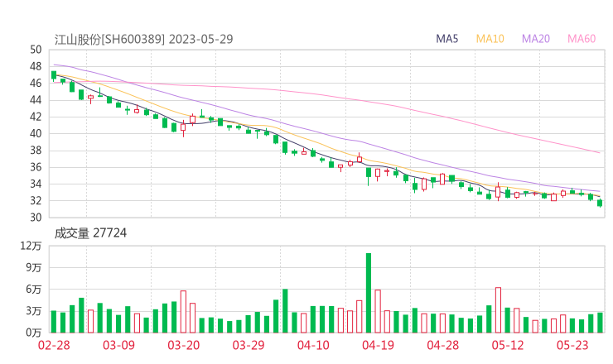Click the MA60 legend label
Viewport: 613px width, 364px height.
pyautogui.click(x=582, y=39)
